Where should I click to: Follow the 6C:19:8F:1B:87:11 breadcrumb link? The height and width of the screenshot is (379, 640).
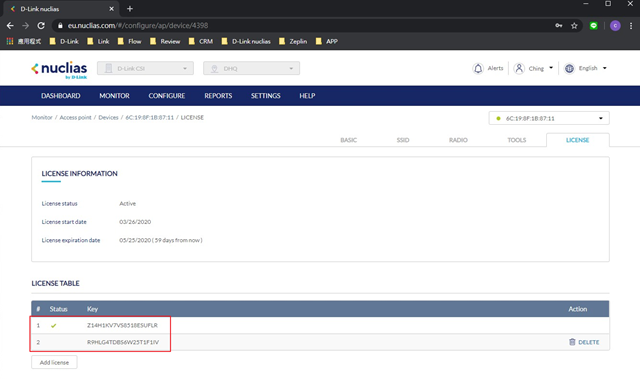click(x=149, y=117)
